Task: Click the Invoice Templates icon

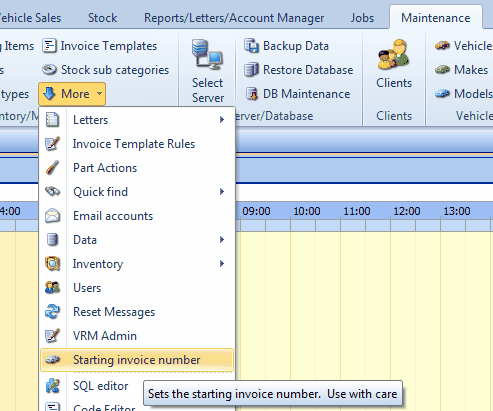Action: 49,46
